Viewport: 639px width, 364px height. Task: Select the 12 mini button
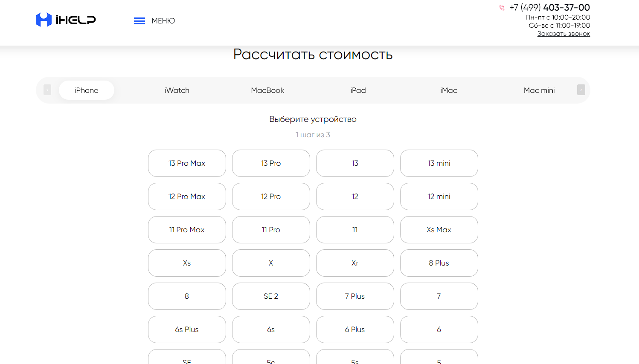(x=439, y=196)
